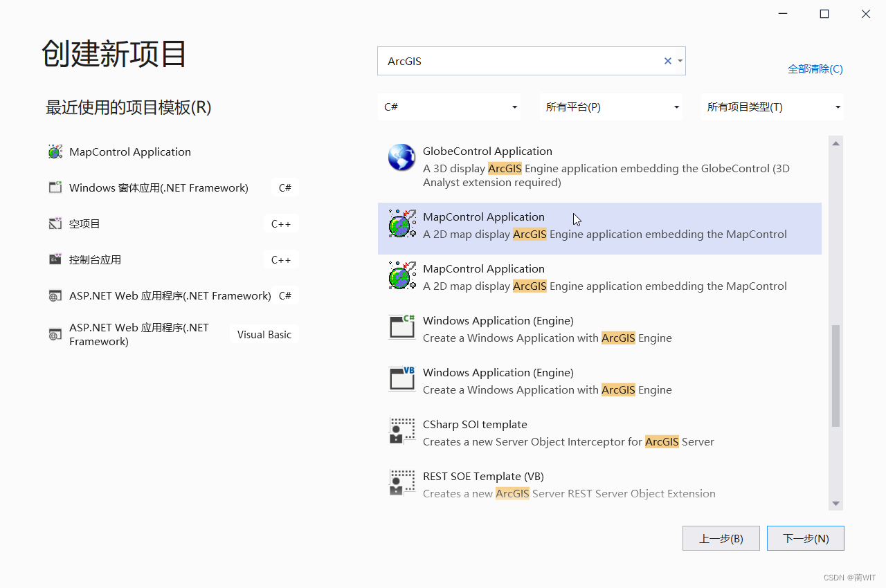
Task: Click the C++ tag beside 控制台应用
Action: [281, 259]
